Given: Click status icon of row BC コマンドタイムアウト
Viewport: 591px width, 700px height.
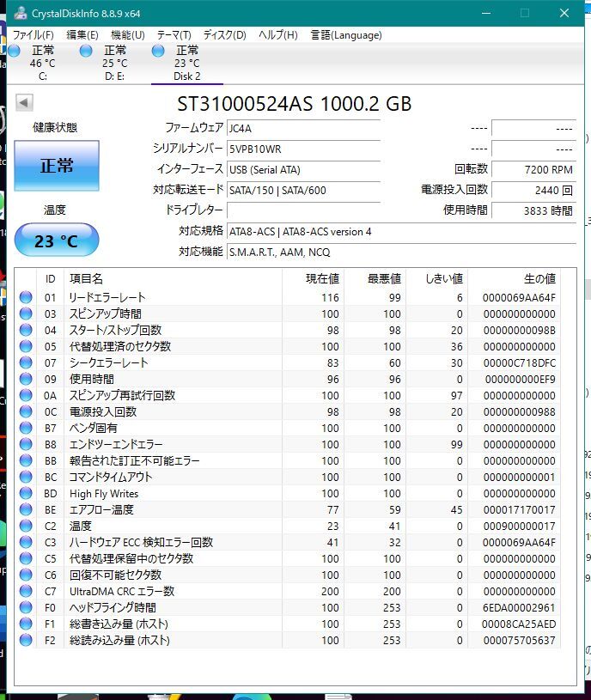Looking at the screenshot, I should point(26,477).
